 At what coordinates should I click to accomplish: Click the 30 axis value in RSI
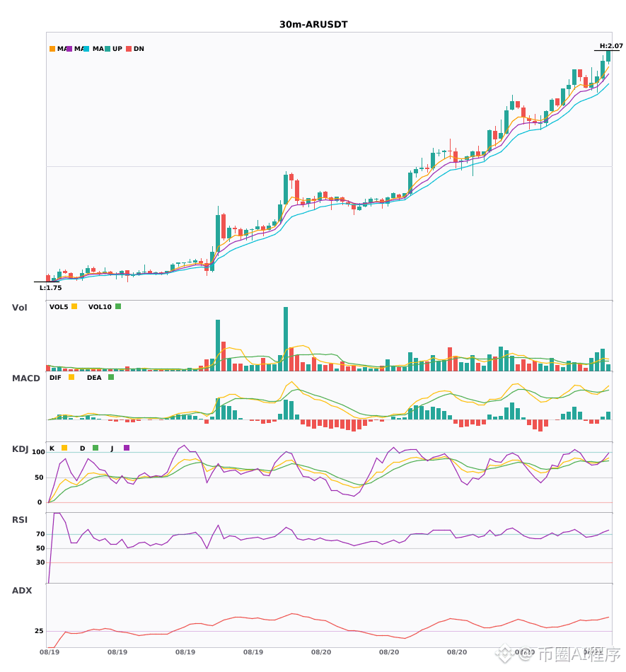point(40,562)
